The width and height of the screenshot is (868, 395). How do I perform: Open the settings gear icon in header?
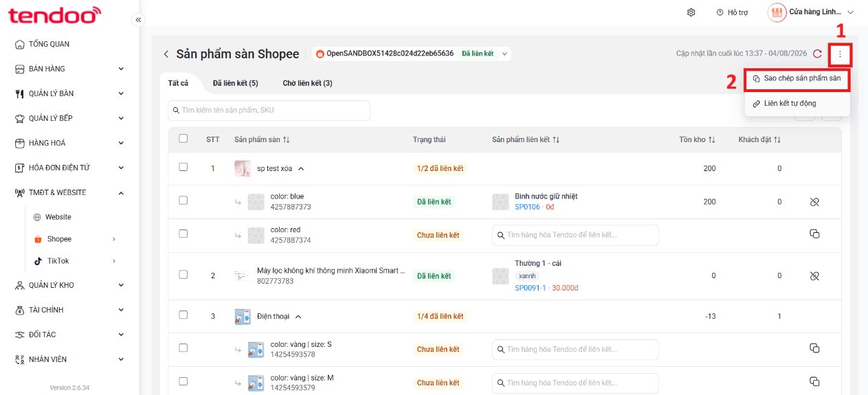691,12
